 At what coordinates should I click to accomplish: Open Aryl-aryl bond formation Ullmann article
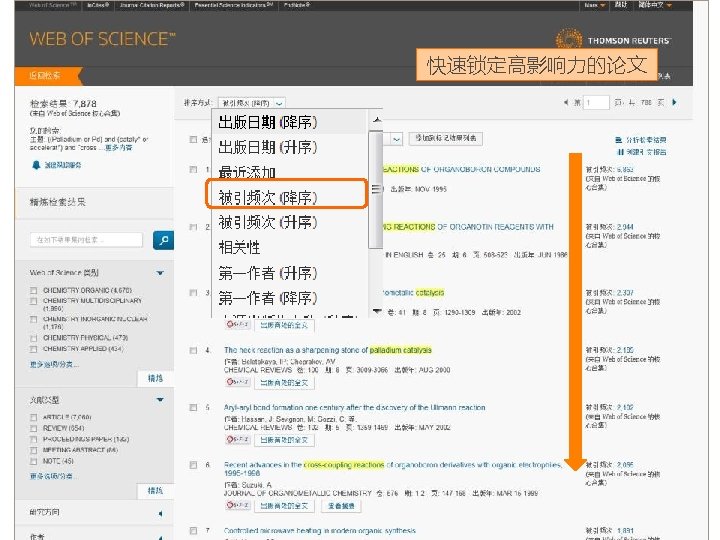click(354, 408)
